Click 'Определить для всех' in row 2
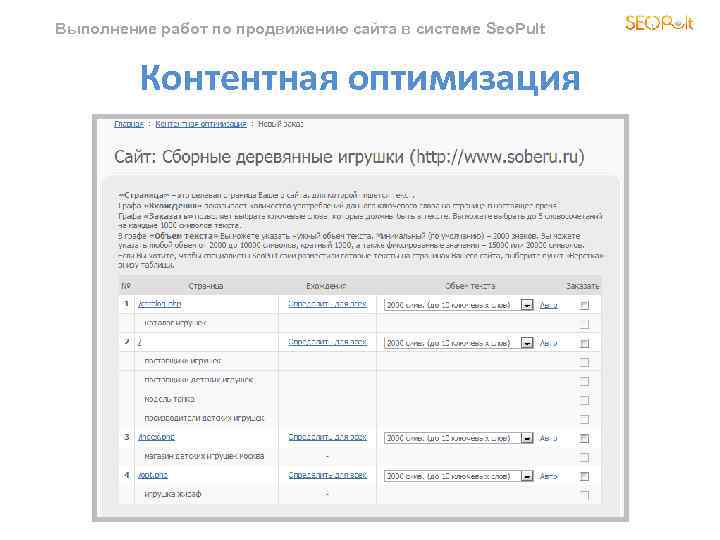720x540 pixels. (x=327, y=342)
